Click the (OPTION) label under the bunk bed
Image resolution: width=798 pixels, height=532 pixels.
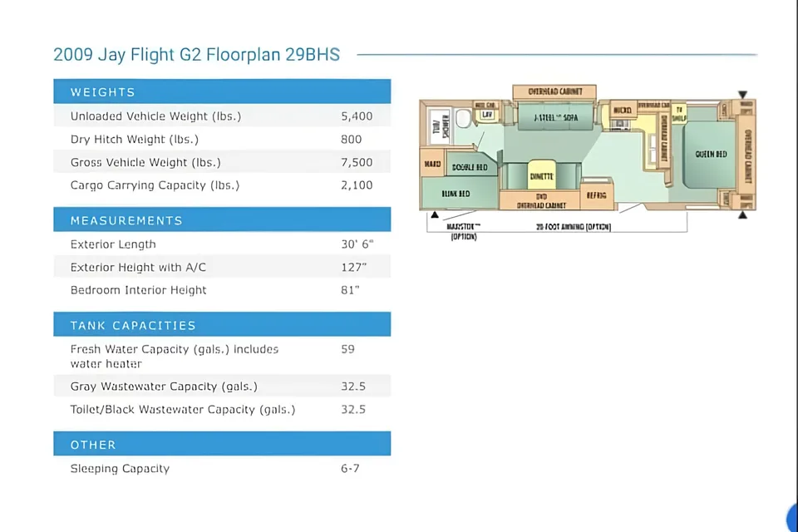point(464,237)
